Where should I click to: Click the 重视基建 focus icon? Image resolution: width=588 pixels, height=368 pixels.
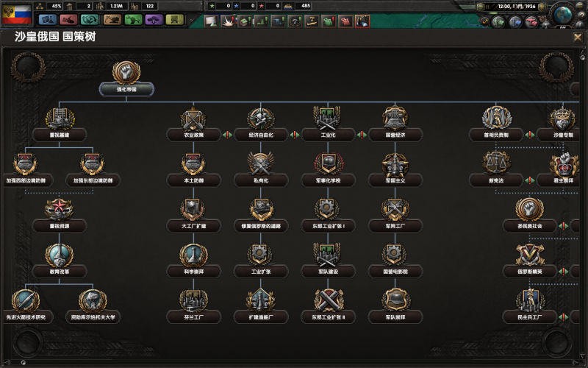coord(57,118)
